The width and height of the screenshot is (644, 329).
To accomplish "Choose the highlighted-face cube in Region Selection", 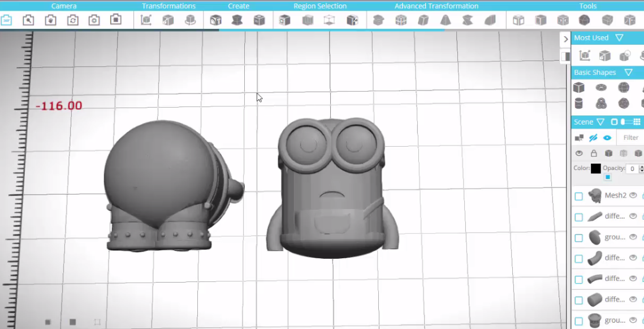I will [284, 20].
